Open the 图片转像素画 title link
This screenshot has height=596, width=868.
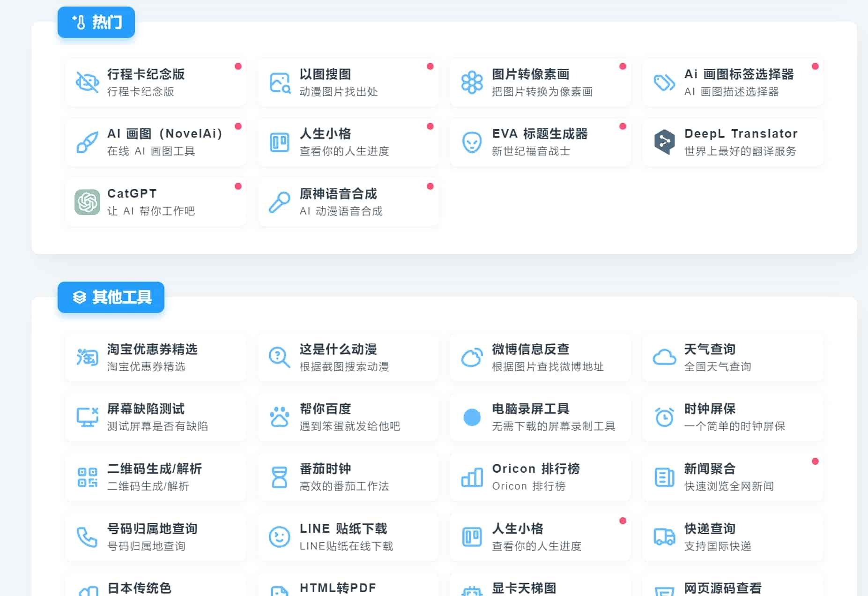(530, 74)
